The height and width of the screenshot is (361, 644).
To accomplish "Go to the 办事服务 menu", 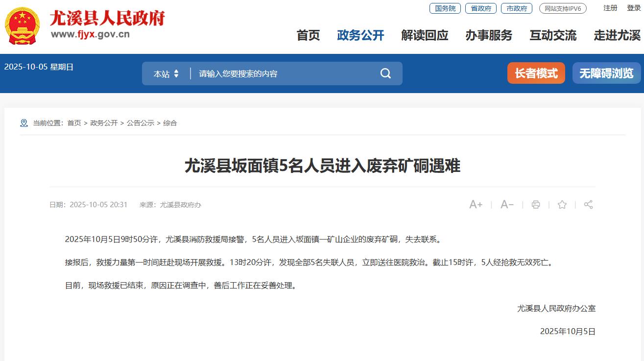I will click(489, 35).
